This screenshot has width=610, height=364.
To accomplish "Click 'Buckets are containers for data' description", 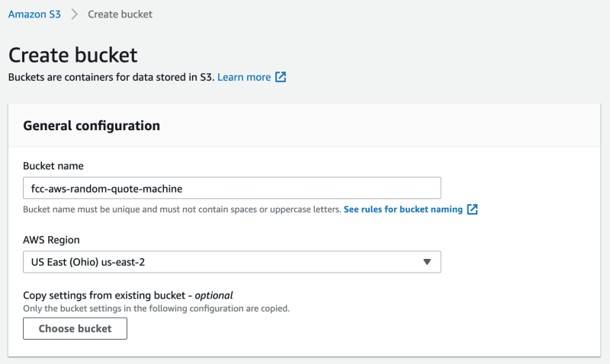I will (x=111, y=77).
